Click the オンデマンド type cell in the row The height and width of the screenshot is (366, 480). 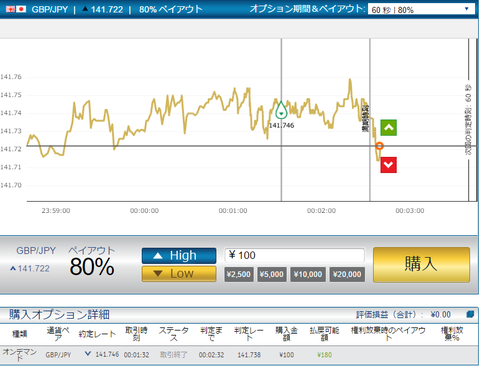[x=20, y=355]
